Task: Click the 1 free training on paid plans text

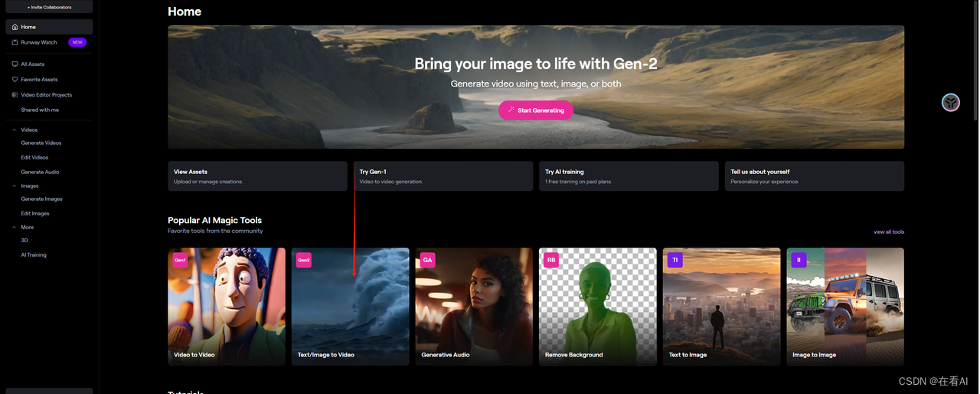Action: (x=577, y=182)
